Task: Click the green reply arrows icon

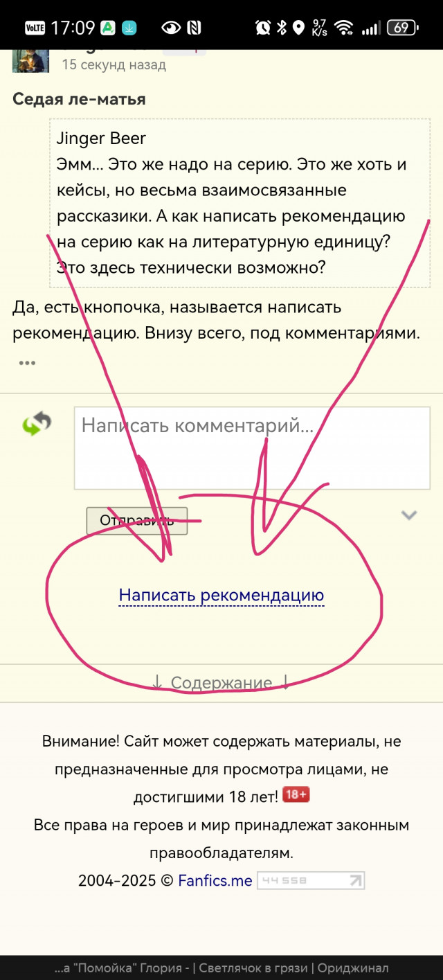Action: [x=37, y=423]
